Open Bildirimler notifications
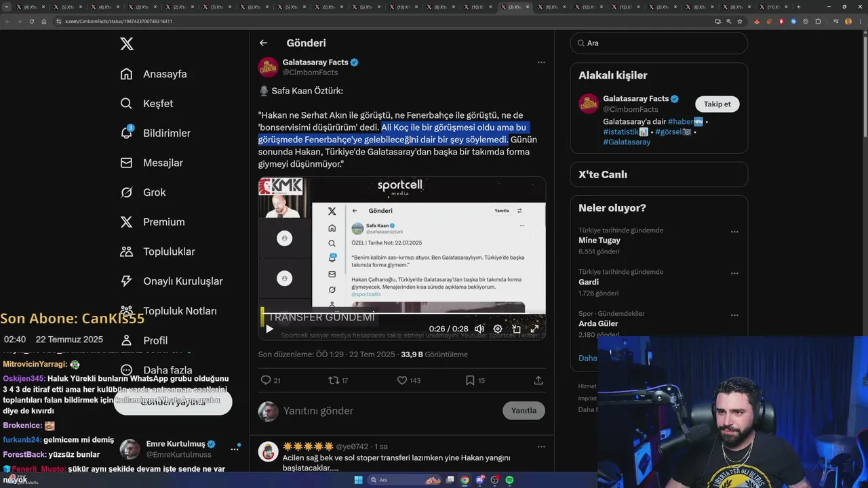 pos(155,133)
